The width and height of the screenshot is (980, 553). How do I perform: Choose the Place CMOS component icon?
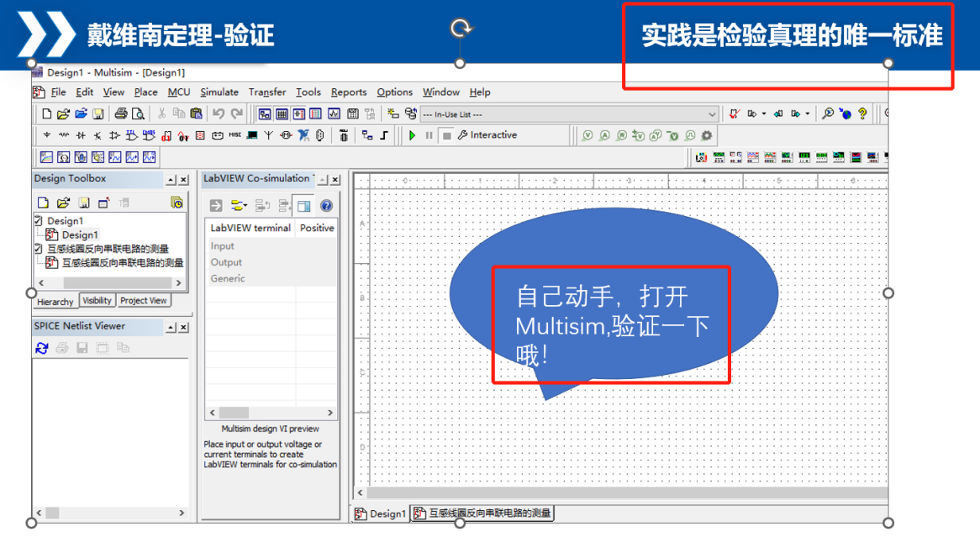(x=149, y=135)
